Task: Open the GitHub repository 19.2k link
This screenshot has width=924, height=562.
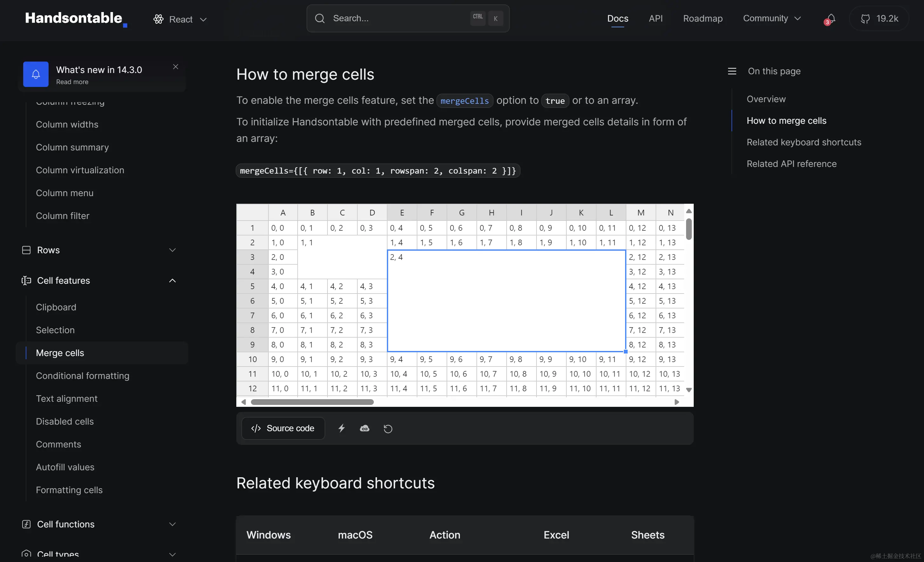Action: [x=879, y=19]
